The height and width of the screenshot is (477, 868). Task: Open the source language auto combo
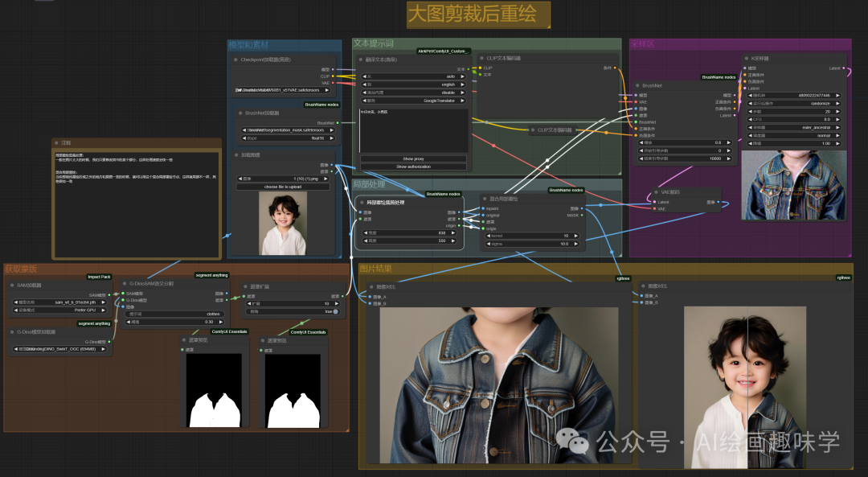pos(413,76)
